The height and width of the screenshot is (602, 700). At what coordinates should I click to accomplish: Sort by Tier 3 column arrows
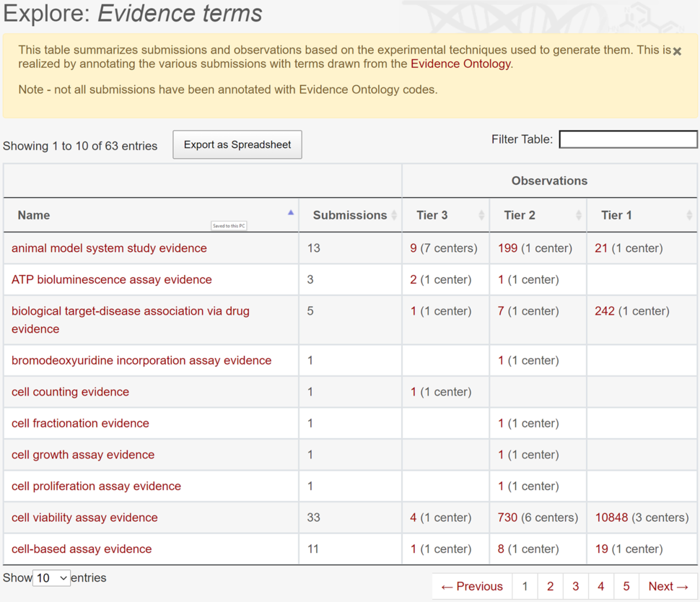point(481,215)
